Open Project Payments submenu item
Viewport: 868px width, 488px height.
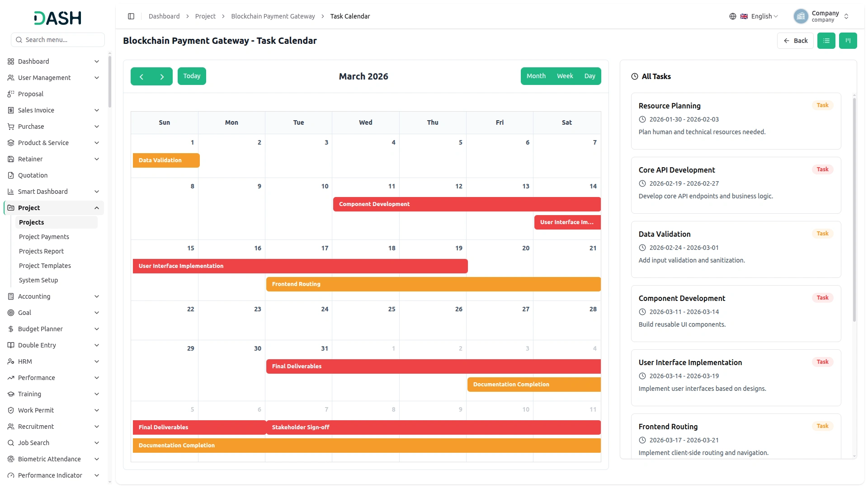tap(44, 237)
